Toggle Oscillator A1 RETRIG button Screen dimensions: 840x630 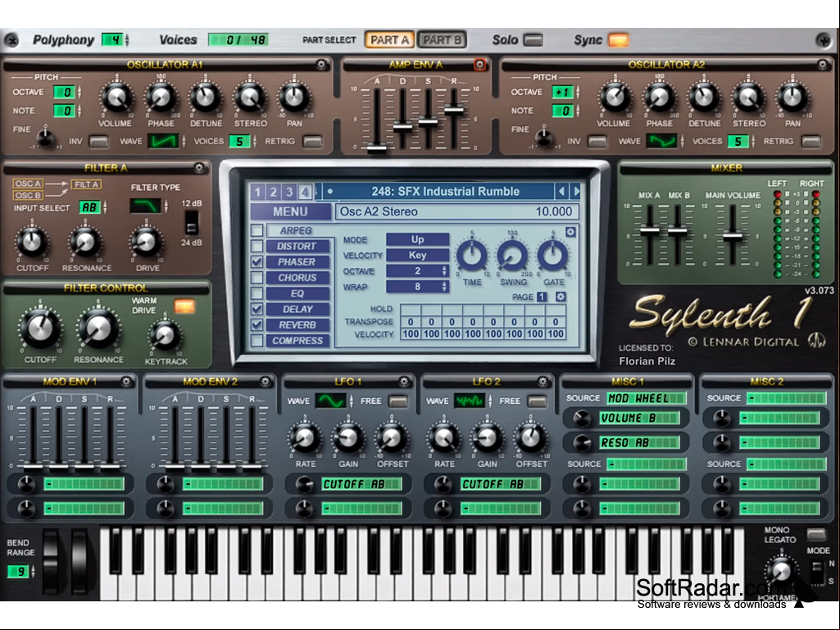[313, 142]
